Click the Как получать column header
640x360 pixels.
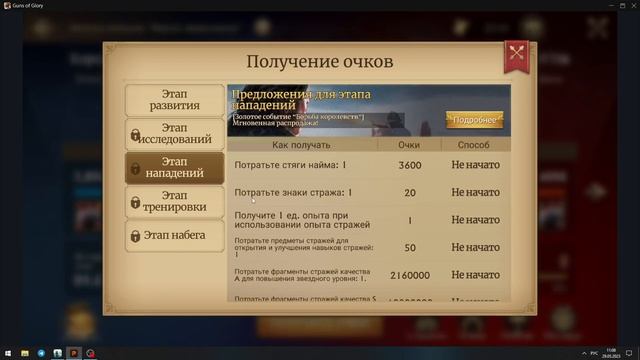point(301,145)
